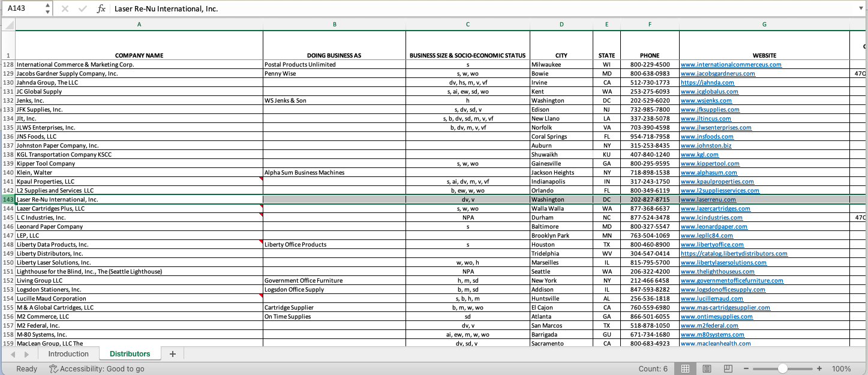This screenshot has height=375, width=868.
Task: Select the Distributors sheet tab
Action: (130, 354)
